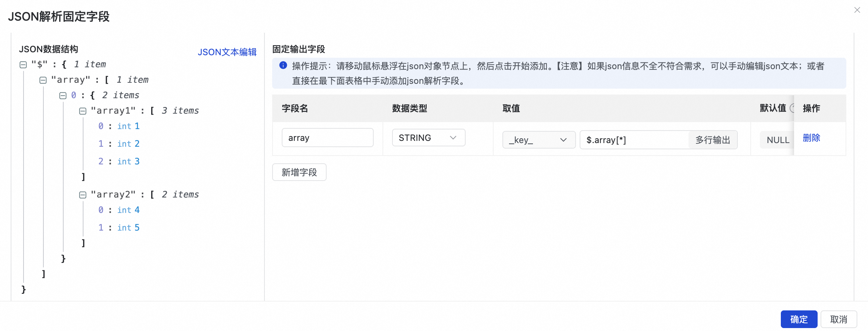Select the tree row with int 4

(x=119, y=210)
